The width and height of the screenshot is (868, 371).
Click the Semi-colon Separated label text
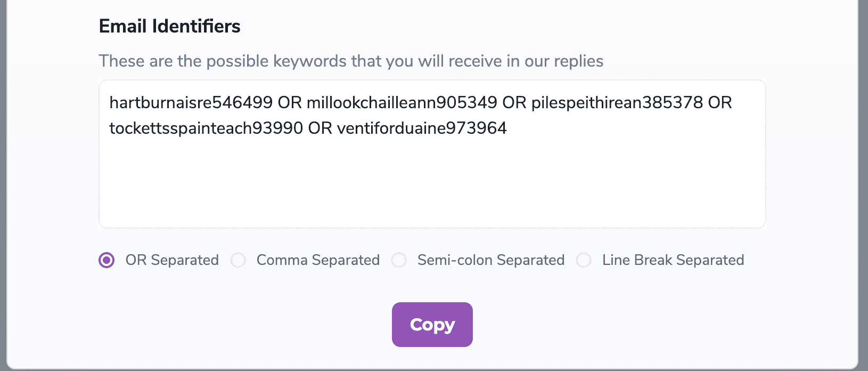pos(490,260)
